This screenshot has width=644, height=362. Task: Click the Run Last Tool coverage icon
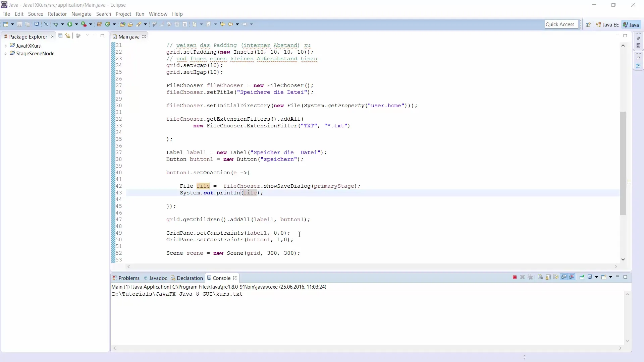tap(84, 24)
